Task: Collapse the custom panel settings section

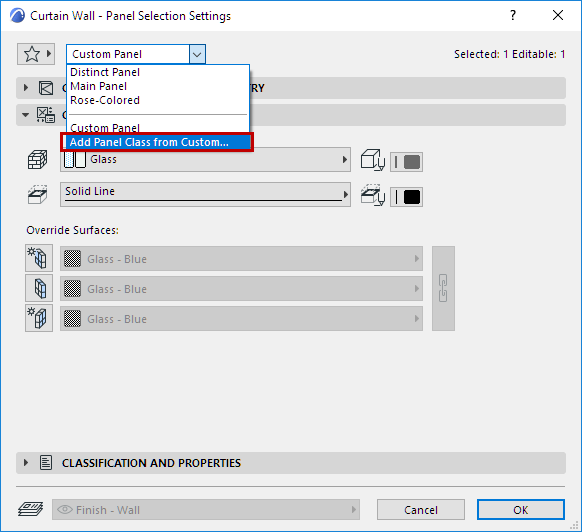Action: (26, 115)
